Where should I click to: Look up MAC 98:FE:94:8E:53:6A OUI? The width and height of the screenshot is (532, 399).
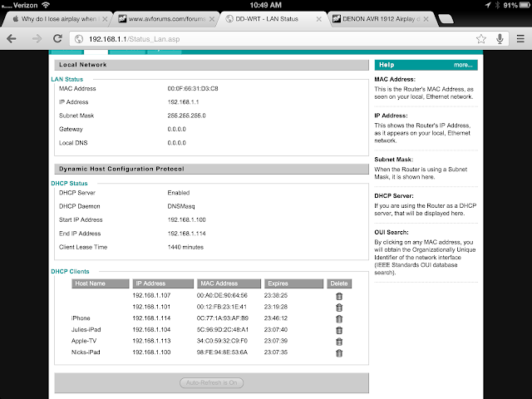point(222,352)
